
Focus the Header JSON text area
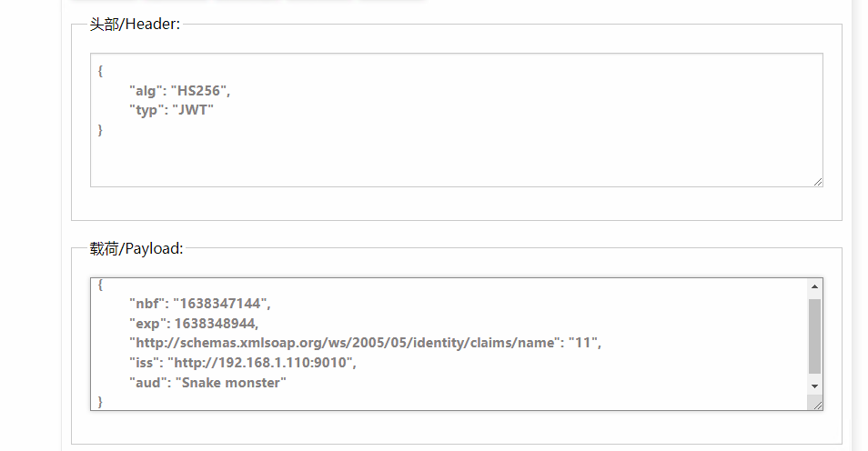pos(457,120)
